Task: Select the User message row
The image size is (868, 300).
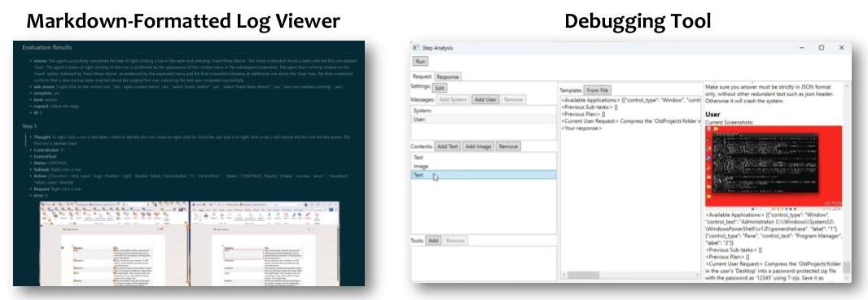Action: pos(484,119)
